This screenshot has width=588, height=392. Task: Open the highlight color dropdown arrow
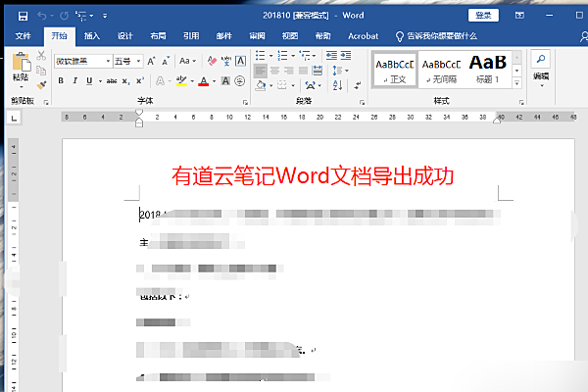point(192,81)
